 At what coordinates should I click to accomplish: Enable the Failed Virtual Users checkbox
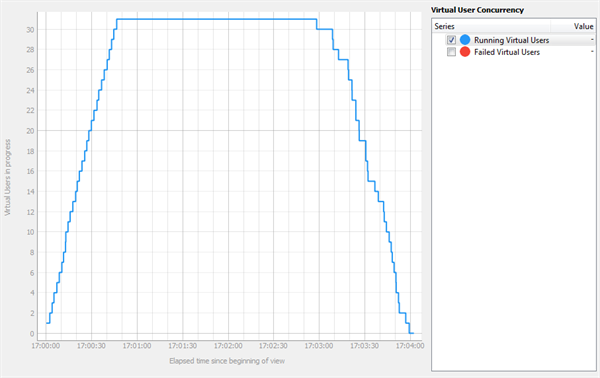tap(451, 52)
